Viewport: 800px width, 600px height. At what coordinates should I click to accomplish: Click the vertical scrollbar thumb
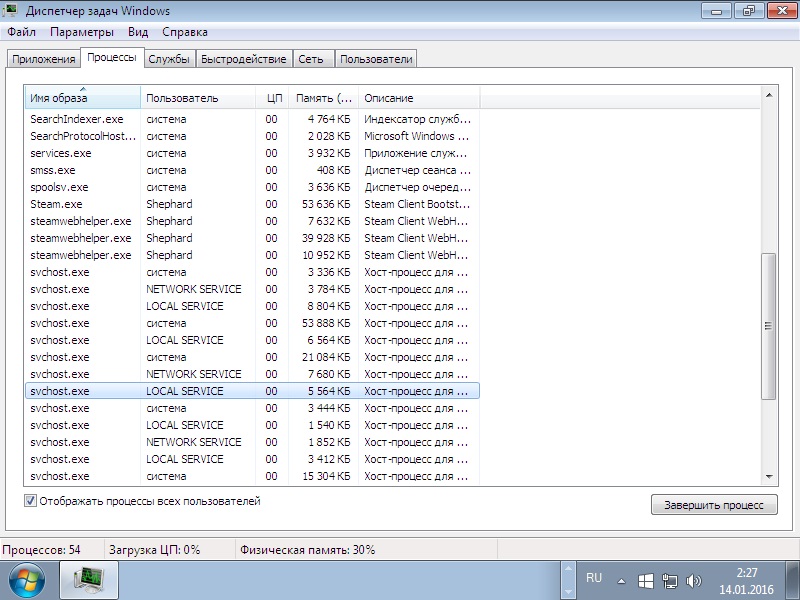tap(768, 326)
